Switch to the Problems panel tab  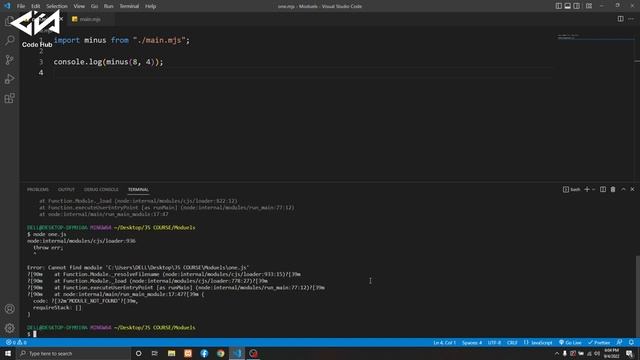[x=38, y=189]
